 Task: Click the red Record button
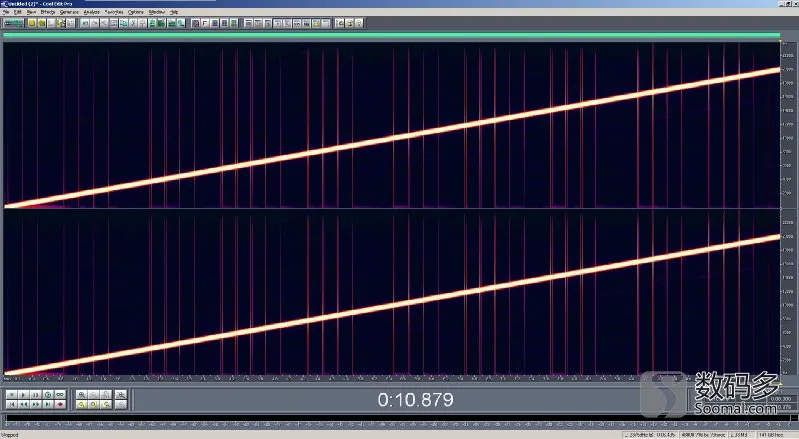[x=60, y=404]
